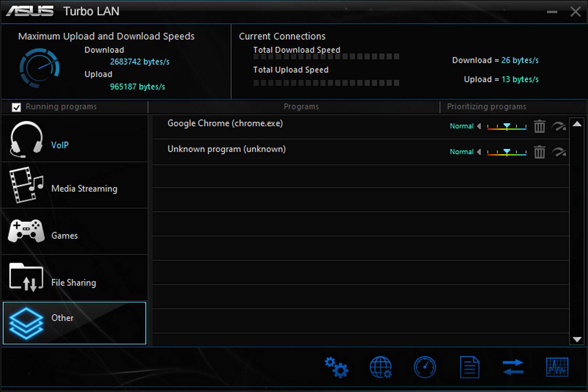Click the Games controller icon
588x392 pixels.
click(26, 231)
